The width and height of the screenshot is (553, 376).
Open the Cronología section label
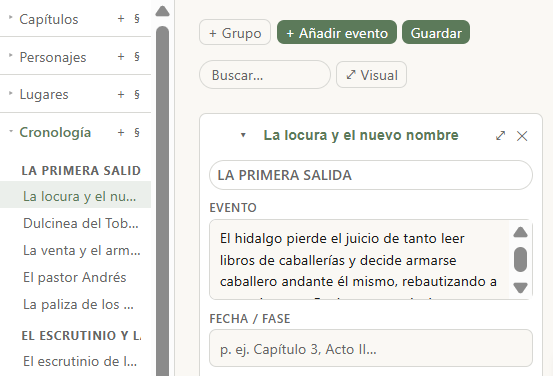55,132
